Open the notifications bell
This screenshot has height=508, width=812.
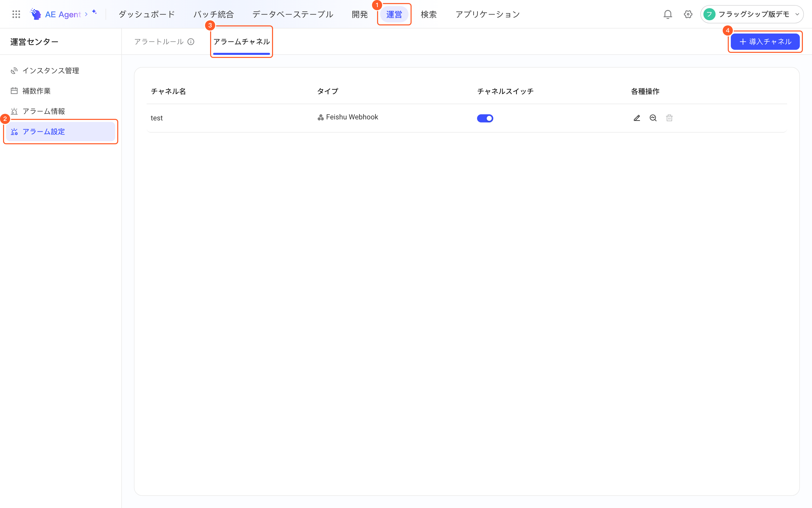tap(668, 14)
